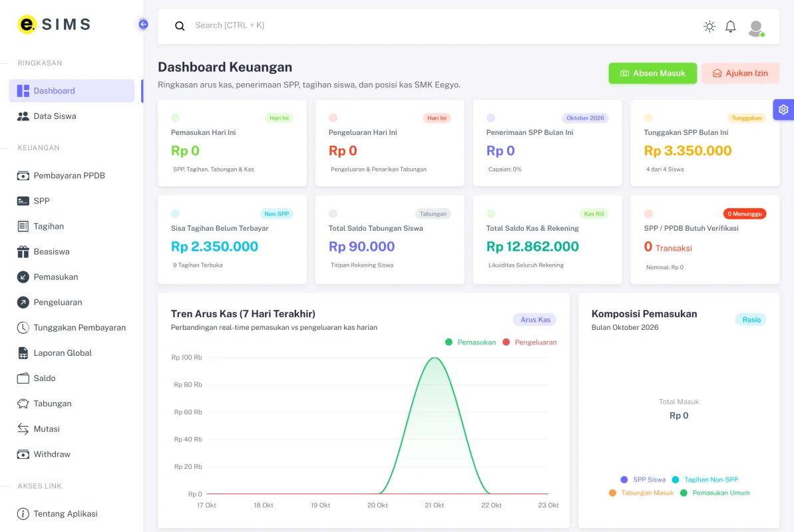Click the Ajukan Izin button
Image resolution: width=794 pixels, height=532 pixels.
(x=740, y=73)
